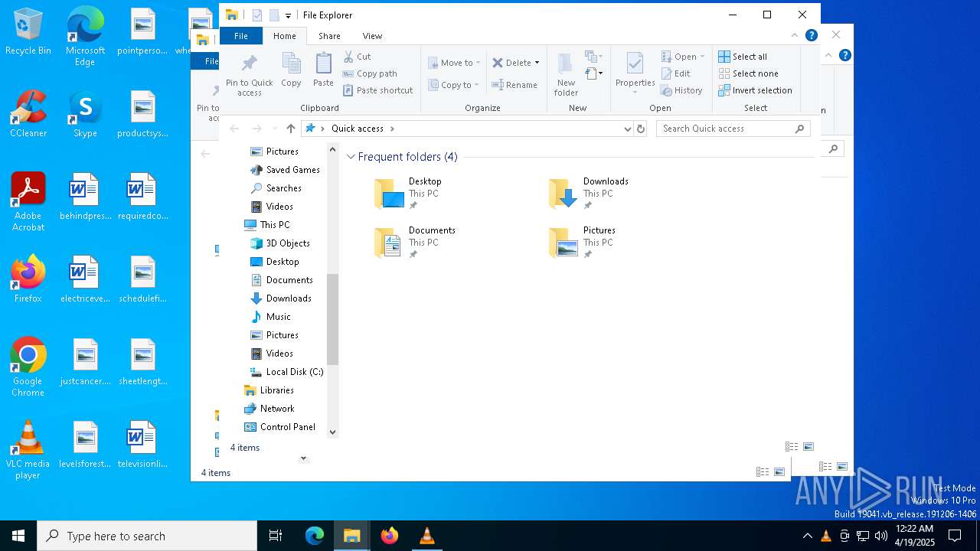Click navigation pane scrollbar thumb
This screenshot has height=551, width=980.
click(332, 319)
